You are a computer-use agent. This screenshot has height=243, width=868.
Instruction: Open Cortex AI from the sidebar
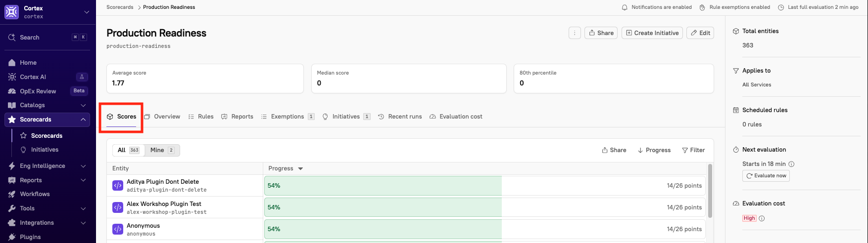click(x=33, y=77)
